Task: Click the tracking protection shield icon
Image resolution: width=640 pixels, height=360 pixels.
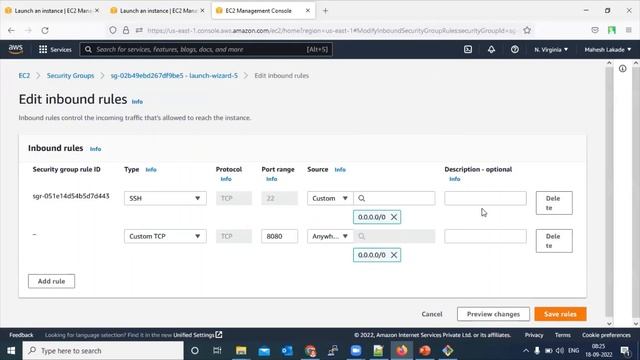Action: pyautogui.click(x=113, y=30)
